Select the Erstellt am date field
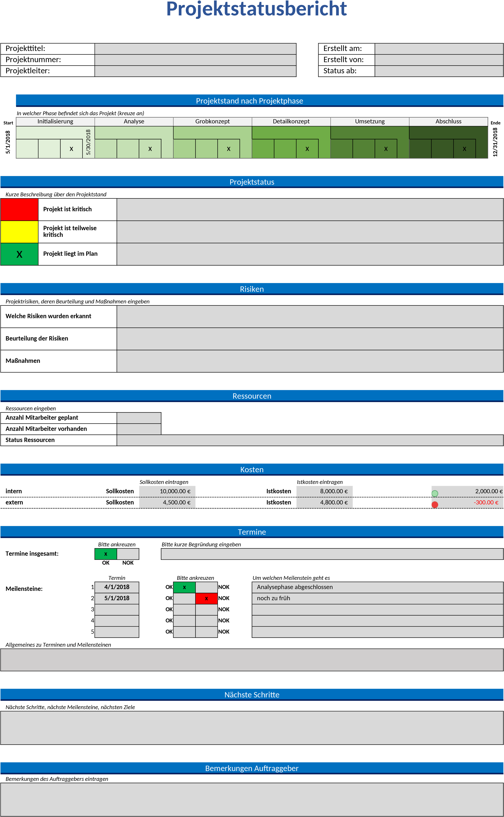504x817 pixels. 439,49
